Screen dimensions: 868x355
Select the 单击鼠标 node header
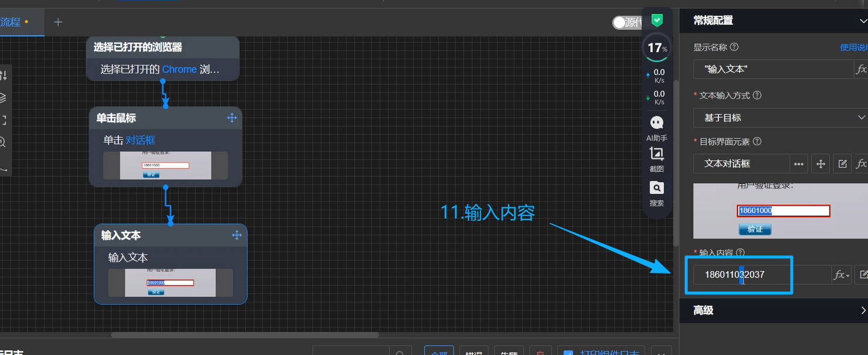tap(165, 118)
